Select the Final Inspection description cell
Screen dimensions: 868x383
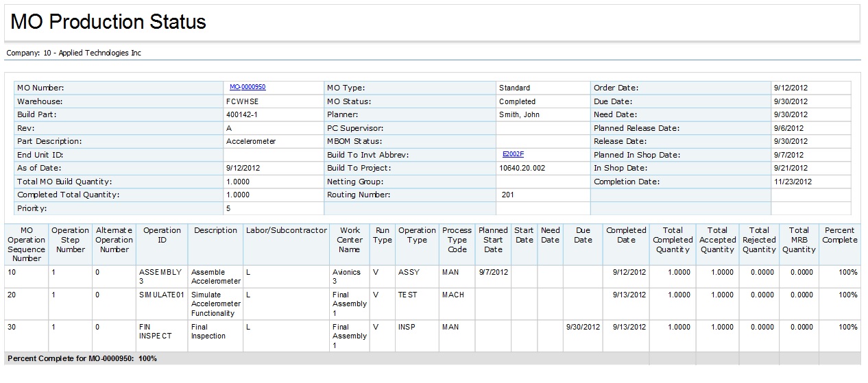coord(208,332)
